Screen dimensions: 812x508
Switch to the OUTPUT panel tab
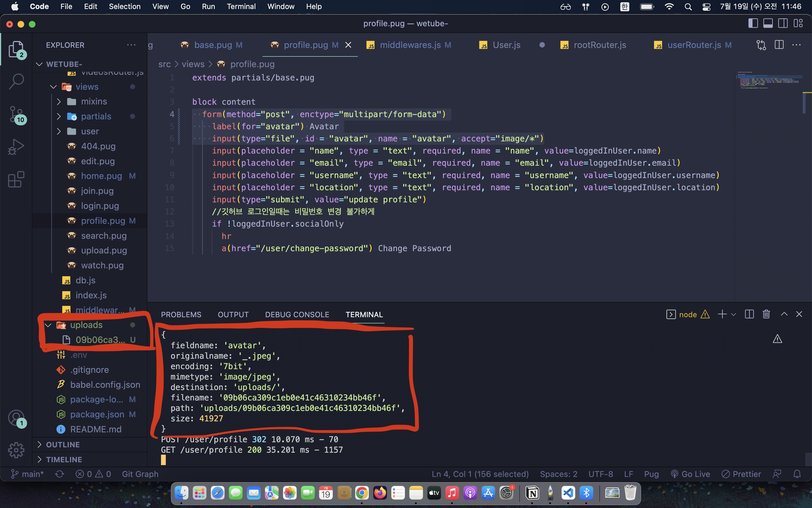pos(233,314)
